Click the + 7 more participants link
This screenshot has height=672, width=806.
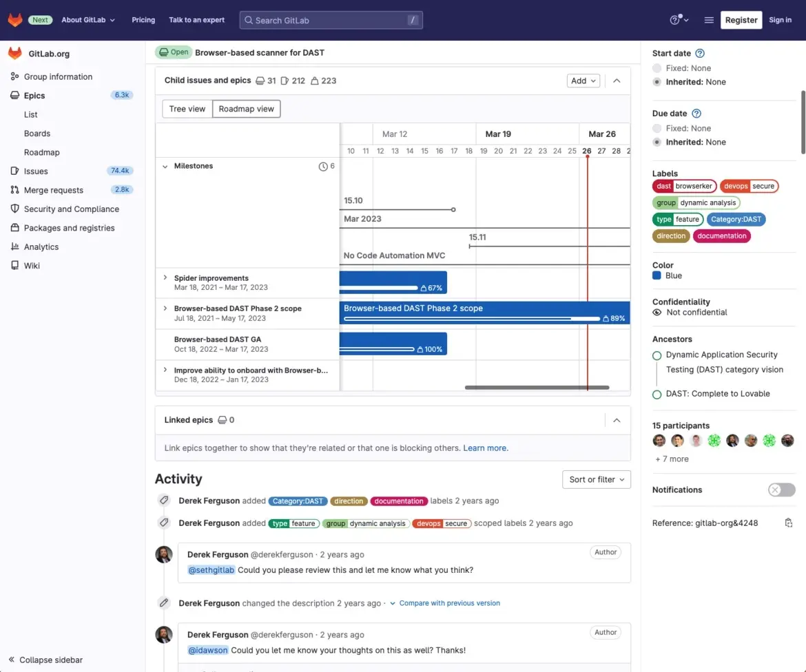pyautogui.click(x=672, y=459)
